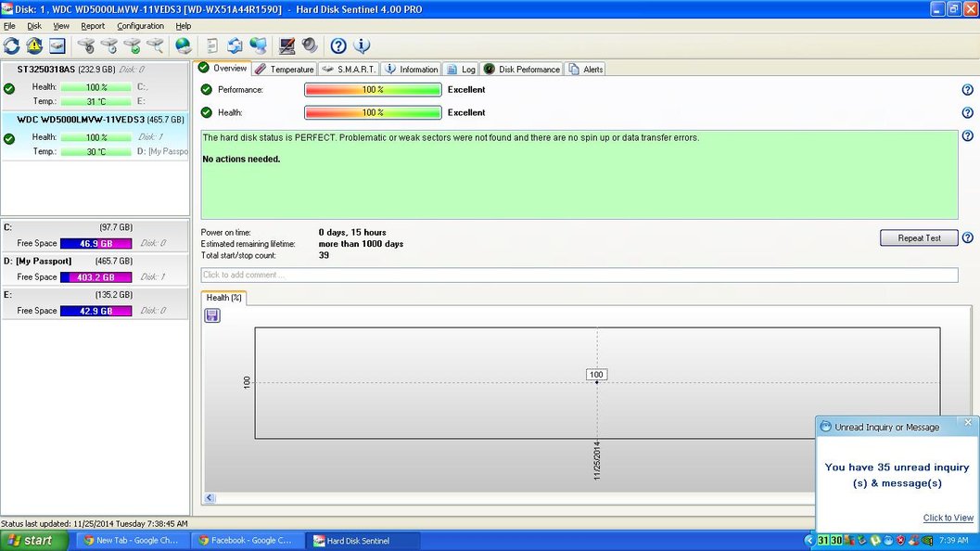Screen dimensions: 980x551
Task: Open the Configuration menu
Action: point(140,26)
